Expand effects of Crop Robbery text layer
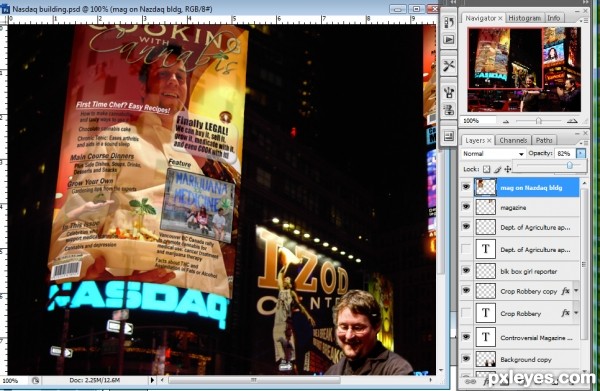 (576, 313)
